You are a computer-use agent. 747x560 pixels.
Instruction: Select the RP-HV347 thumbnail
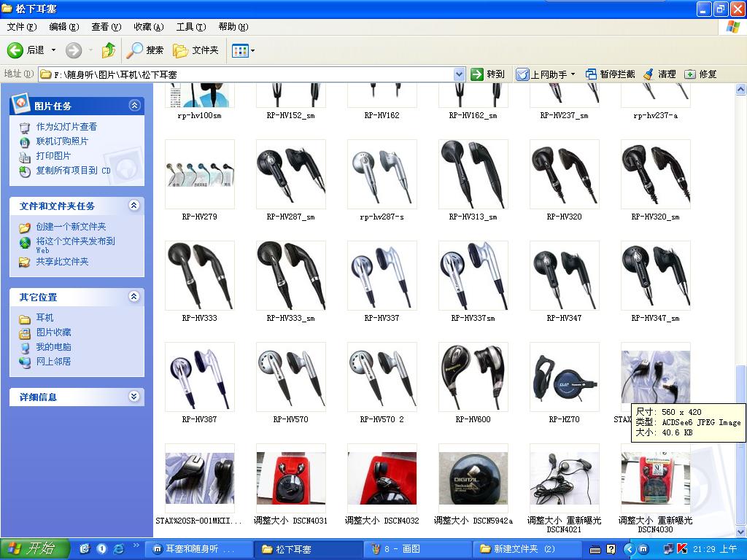pyautogui.click(x=565, y=276)
